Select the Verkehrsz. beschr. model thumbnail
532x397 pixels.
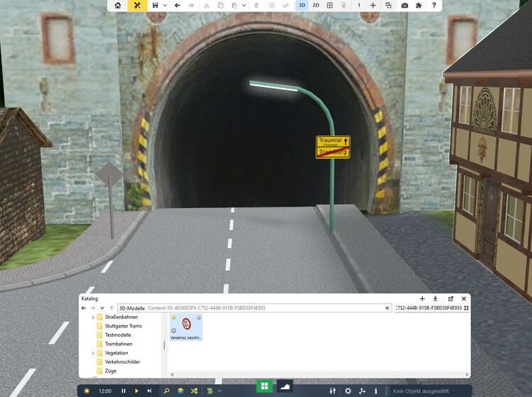186,326
